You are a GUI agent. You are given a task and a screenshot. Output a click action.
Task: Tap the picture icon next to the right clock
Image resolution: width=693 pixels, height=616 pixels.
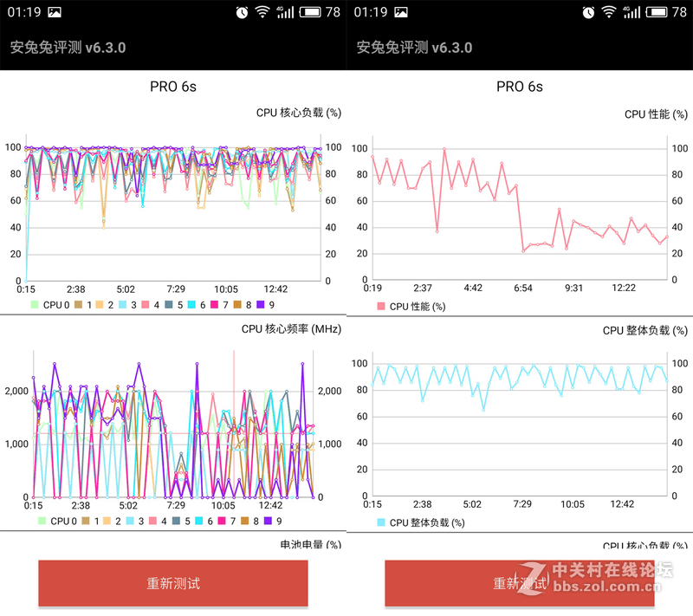[400, 12]
